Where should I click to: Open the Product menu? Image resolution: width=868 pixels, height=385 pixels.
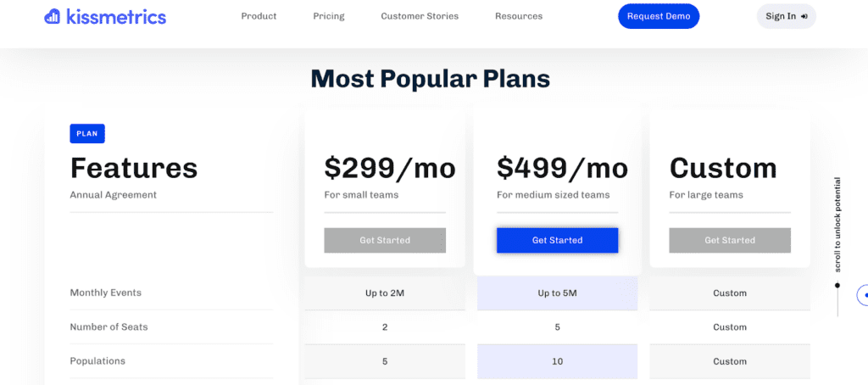259,16
